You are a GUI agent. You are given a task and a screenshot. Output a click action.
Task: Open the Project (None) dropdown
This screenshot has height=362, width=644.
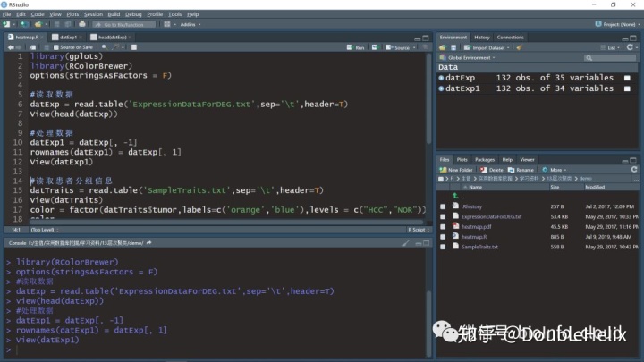[617, 25]
